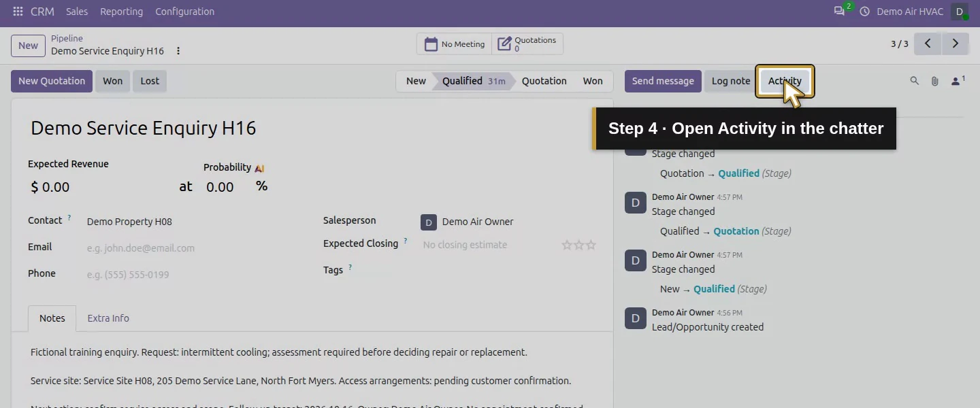Go to the next record arrow
The image size is (980, 408).
click(x=955, y=44)
